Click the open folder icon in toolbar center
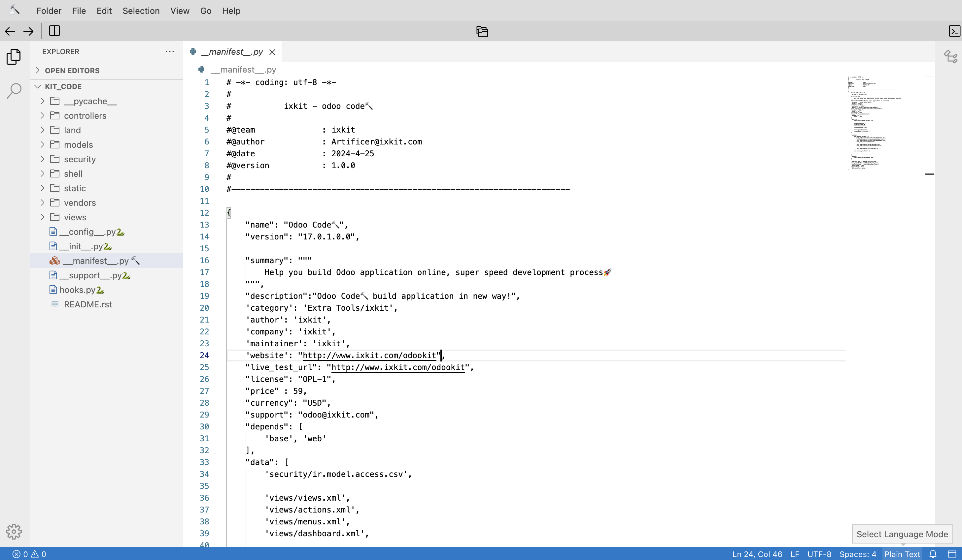Screen dimensions: 962x560 [482, 31]
